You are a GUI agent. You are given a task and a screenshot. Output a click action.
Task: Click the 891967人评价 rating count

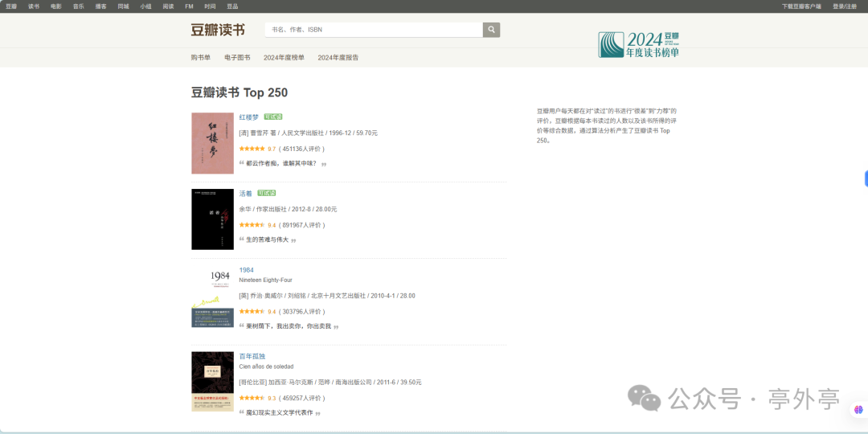coord(301,225)
